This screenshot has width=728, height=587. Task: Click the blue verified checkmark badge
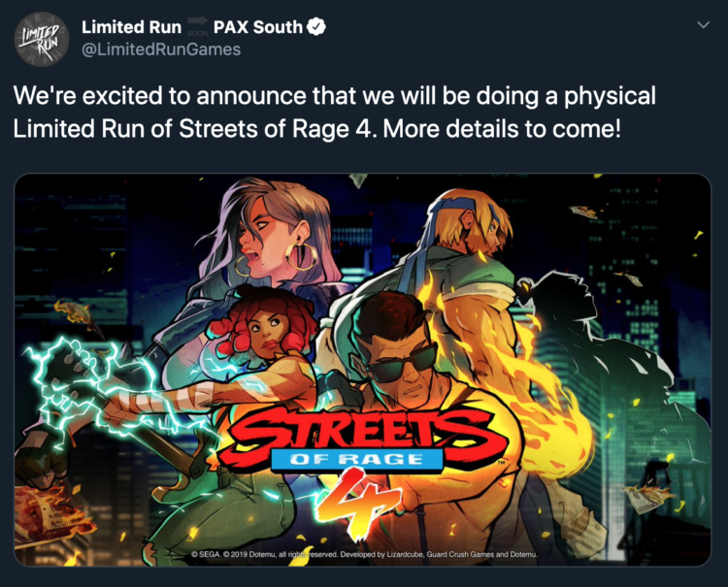coord(316,27)
